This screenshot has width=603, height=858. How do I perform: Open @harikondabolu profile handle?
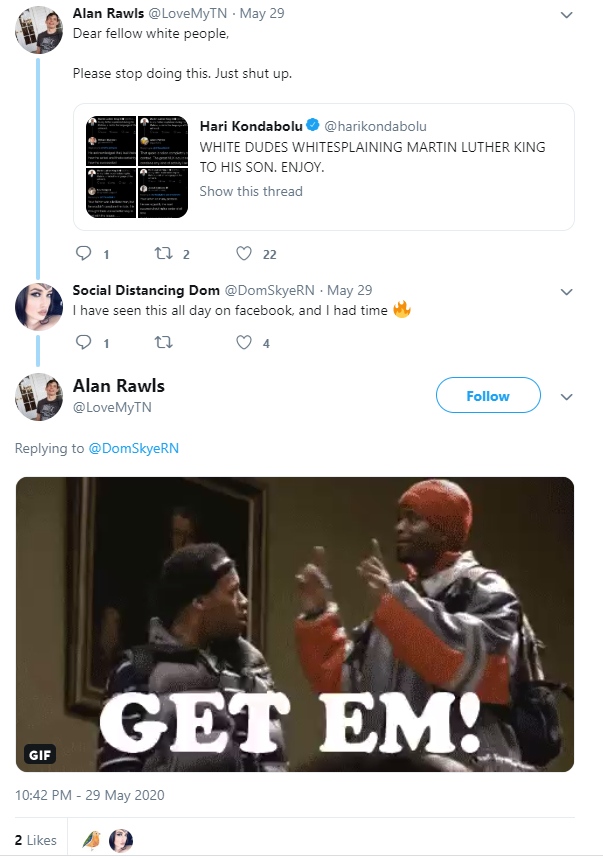[375, 126]
